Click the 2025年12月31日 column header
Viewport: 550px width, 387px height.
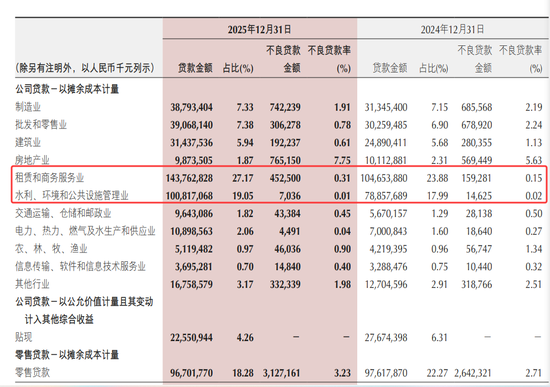[259, 29]
